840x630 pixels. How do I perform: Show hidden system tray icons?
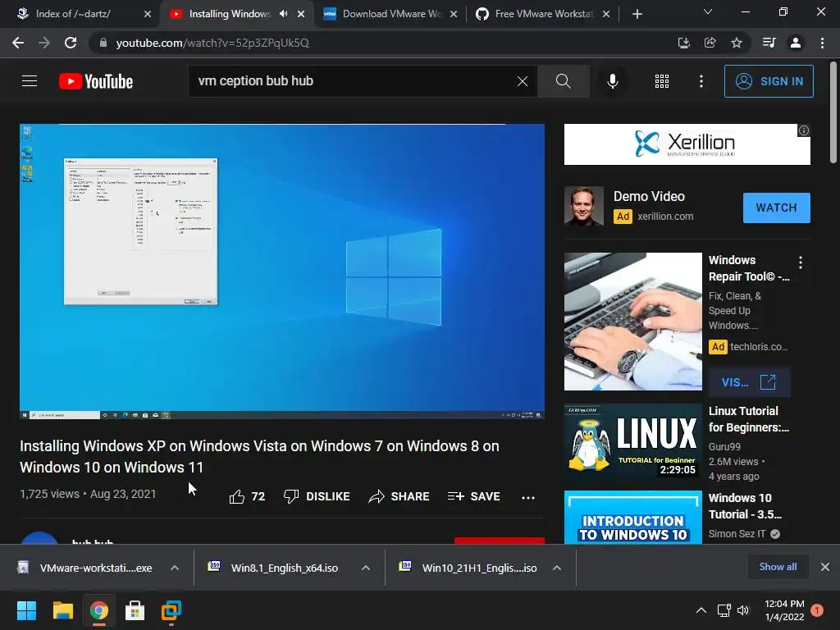(701, 610)
